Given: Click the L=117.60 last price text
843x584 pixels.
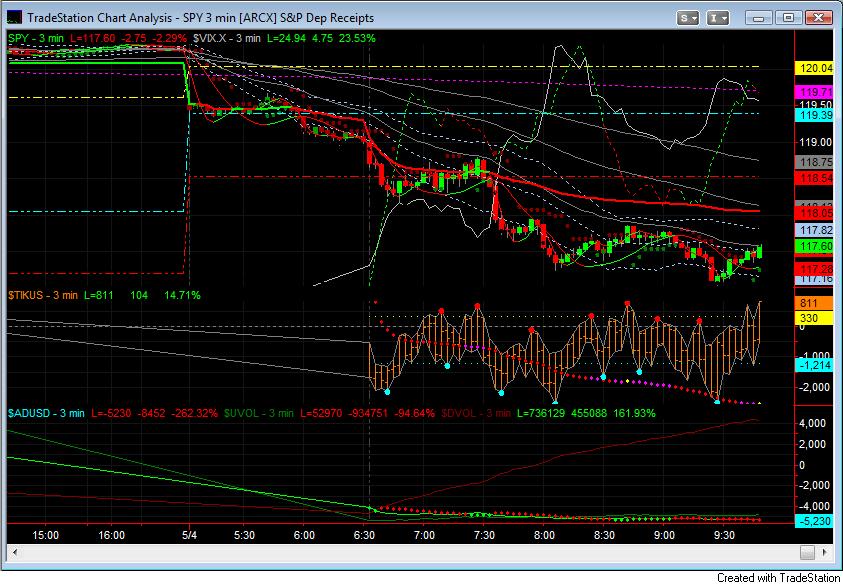Looking at the screenshot, I should (91, 38).
